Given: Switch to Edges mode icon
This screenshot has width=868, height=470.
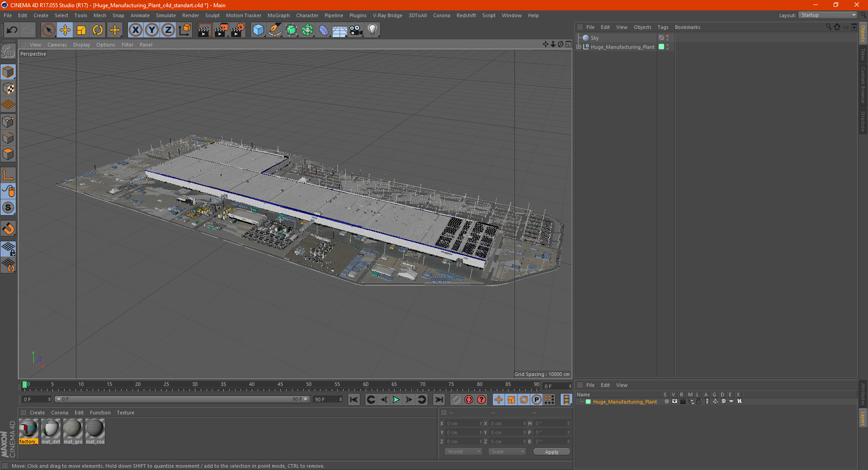Looking at the screenshot, I should [x=8, y=138].
